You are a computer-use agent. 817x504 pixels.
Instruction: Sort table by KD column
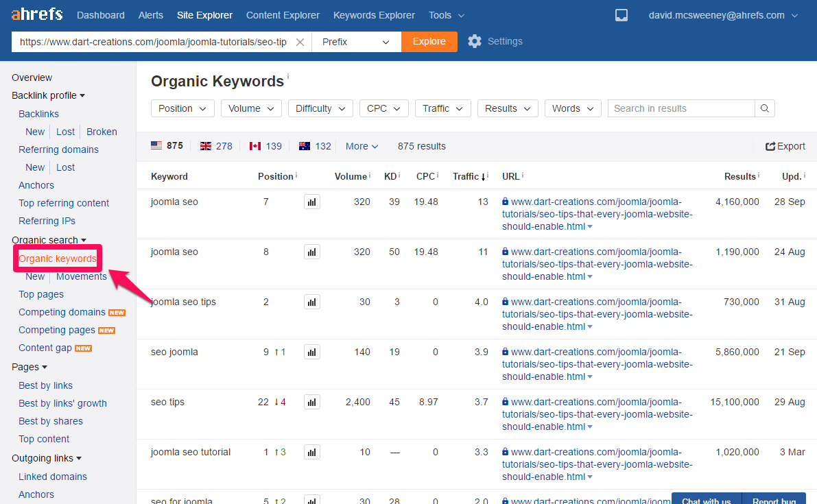[390, 176]
